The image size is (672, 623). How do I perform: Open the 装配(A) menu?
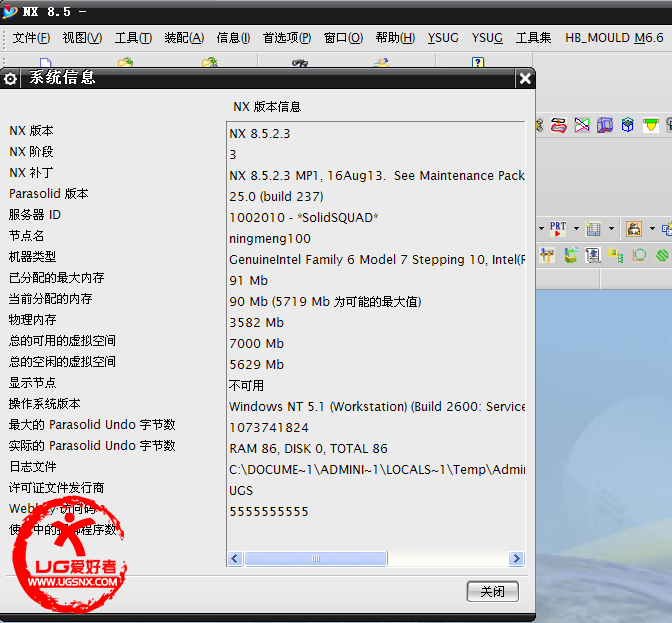coord(184,38)
